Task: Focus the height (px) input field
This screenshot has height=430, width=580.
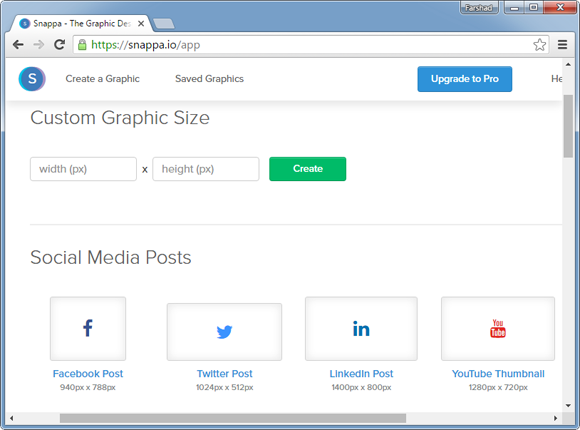Action: tap(206, 169)
